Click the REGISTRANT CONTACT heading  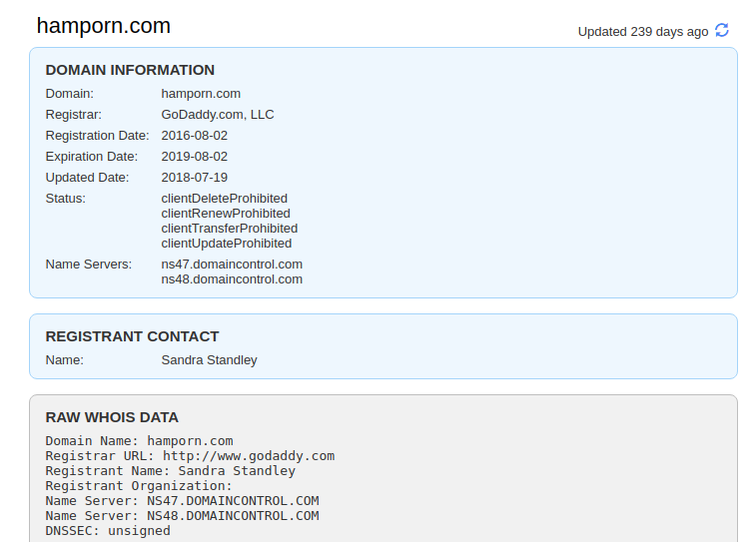pyautogui.click(x=132, y=336)
